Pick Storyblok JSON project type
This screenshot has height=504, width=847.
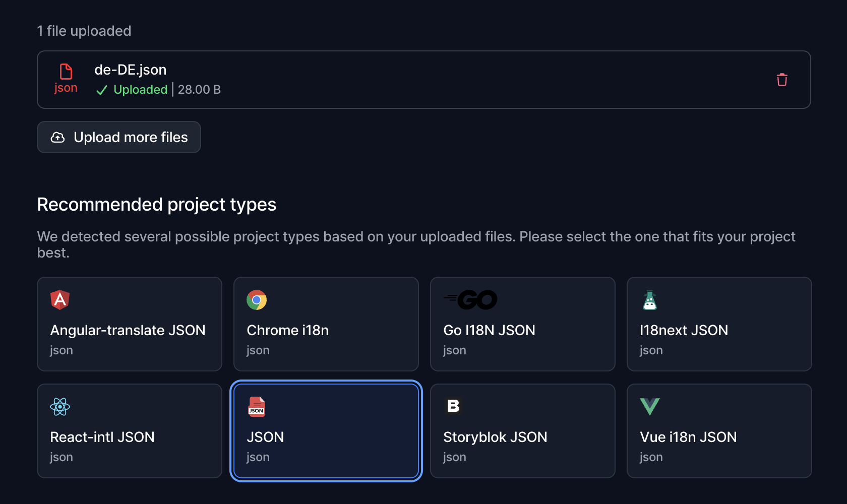coord(523,431)
